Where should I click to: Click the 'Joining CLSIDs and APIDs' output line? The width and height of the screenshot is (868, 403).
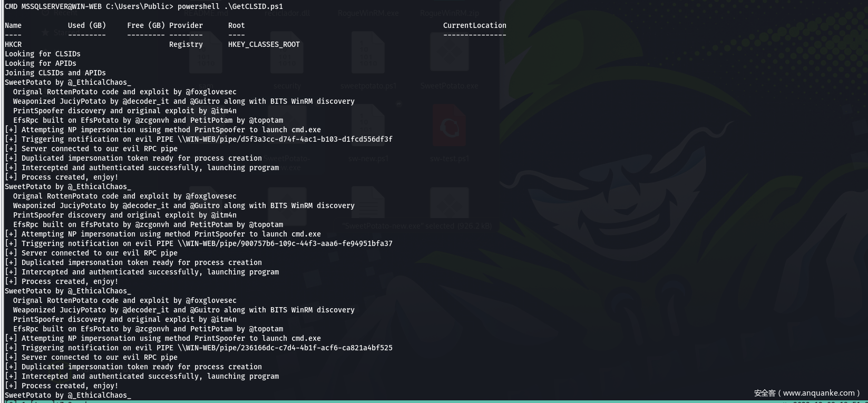[55, 73]
